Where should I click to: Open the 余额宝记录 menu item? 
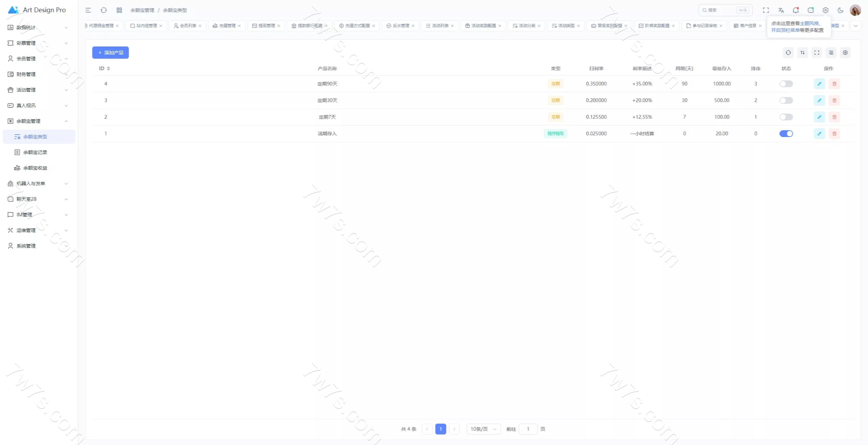(x=35, y=152)
